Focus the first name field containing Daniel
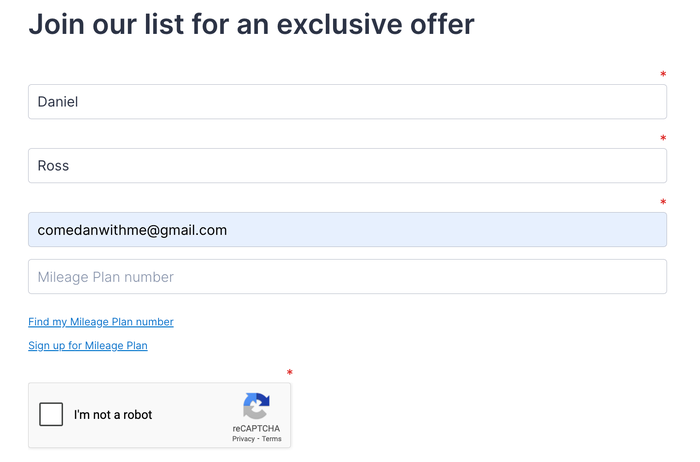The image size is (700, 462). [347, 102]
